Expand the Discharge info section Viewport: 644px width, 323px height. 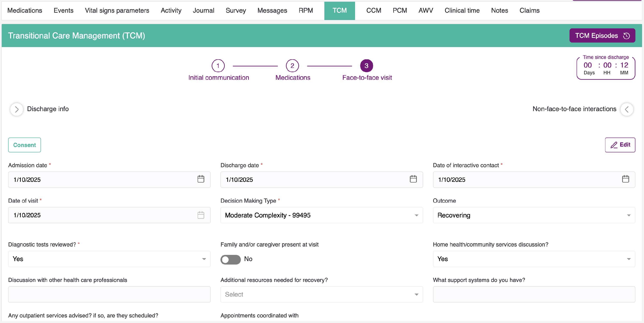click(x=17, y=109)
